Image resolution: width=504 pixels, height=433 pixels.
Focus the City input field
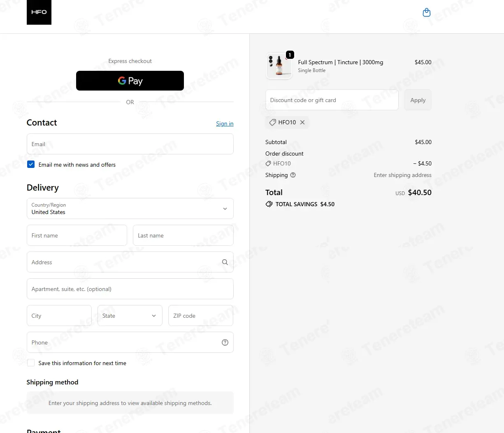(59, 316)
